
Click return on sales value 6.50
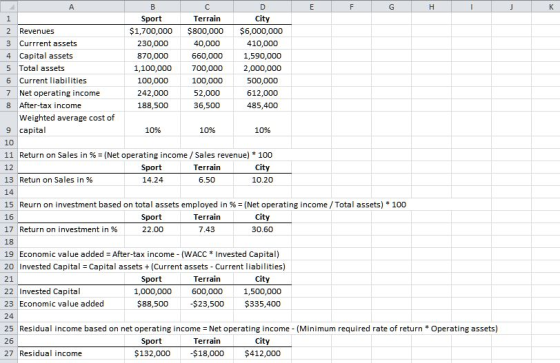[x=207, y=180]
